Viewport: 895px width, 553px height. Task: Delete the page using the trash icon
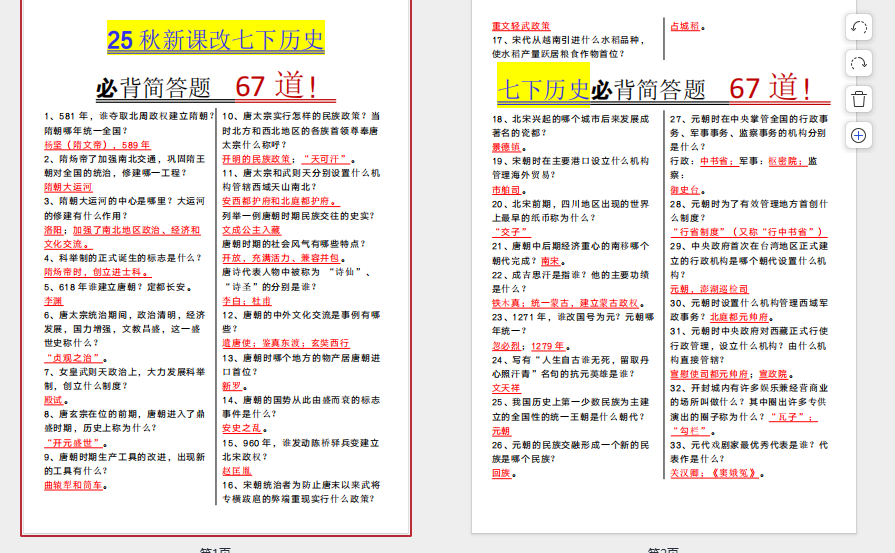click(859, 98)
